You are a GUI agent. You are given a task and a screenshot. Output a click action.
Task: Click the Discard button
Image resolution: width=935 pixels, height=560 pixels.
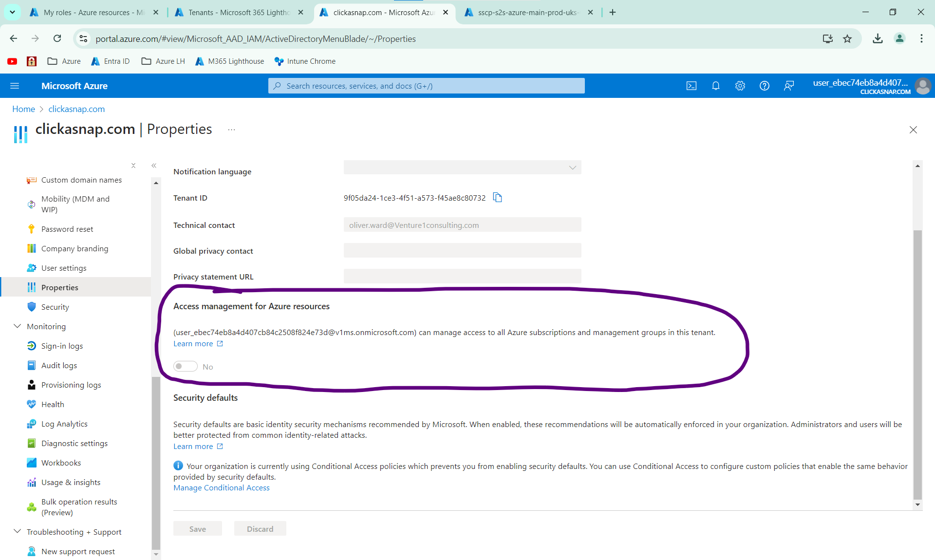click(x=260, y=529)
